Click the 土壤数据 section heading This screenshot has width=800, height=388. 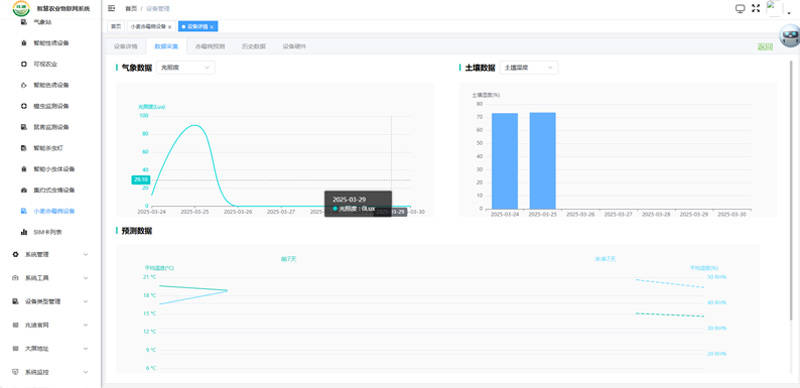click(x=480, y=67)
